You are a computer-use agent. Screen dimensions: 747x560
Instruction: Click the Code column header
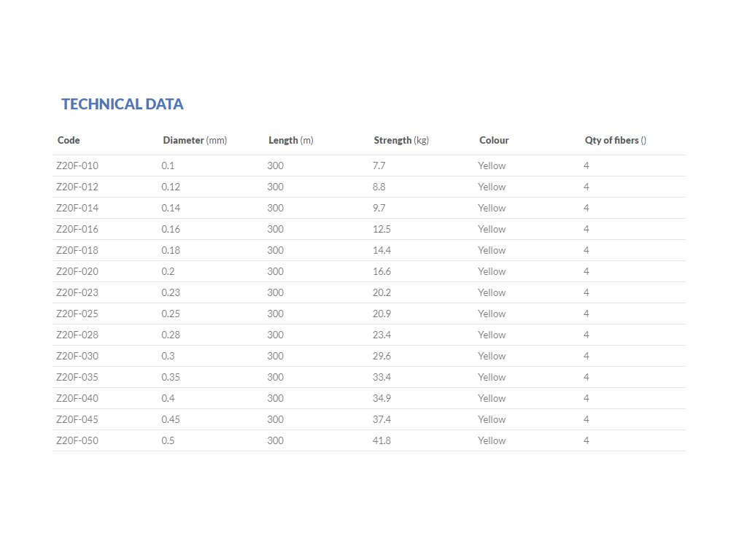pyautogui.click(x=69, y=140)
